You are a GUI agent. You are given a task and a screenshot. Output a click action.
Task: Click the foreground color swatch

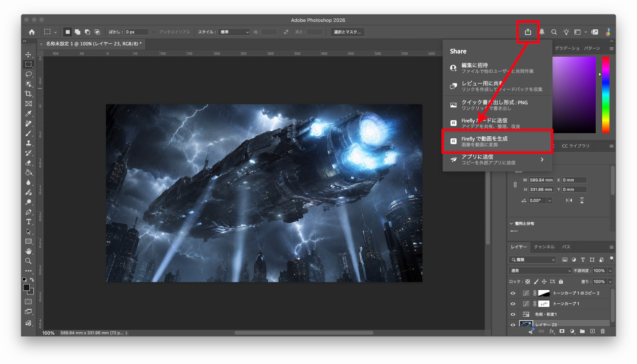26,287
